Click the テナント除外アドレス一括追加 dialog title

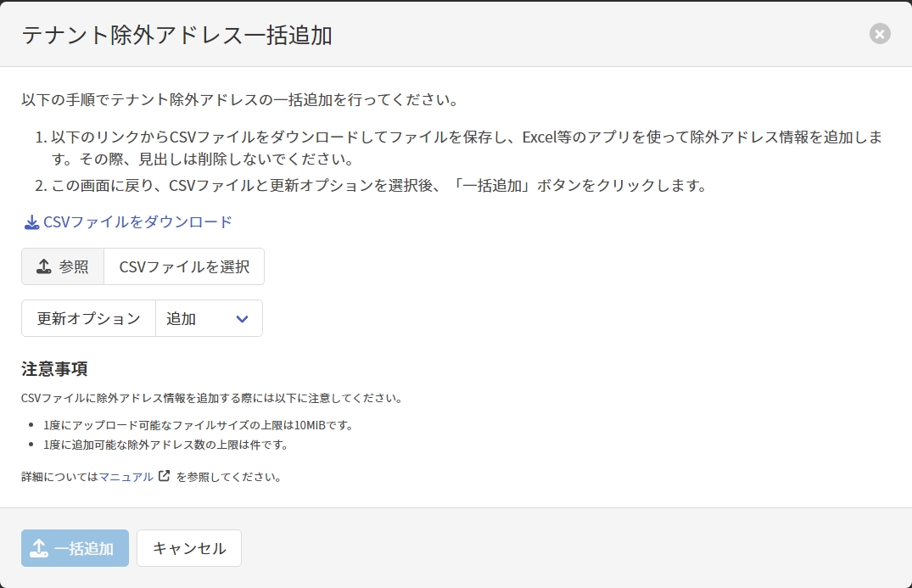tap(176, 35)
